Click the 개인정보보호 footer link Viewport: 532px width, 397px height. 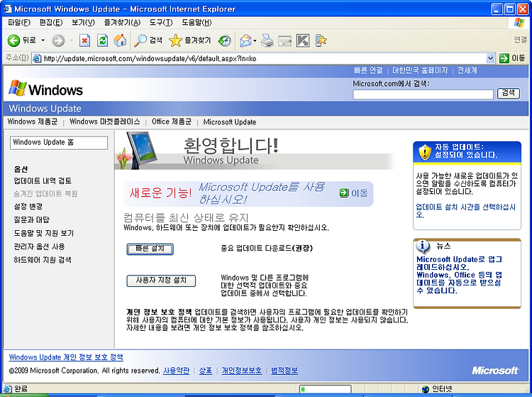[x=242, y=371]
